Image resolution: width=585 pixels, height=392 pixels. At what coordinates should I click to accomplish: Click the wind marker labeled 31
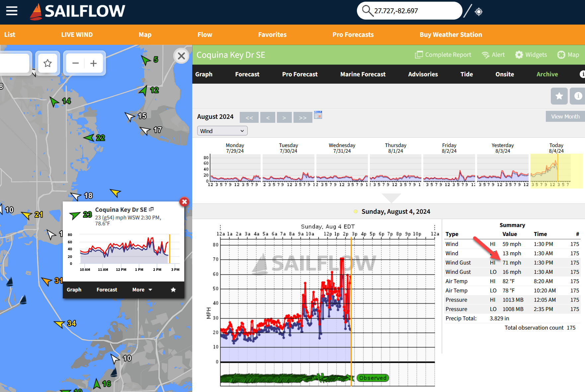(52, 281)
